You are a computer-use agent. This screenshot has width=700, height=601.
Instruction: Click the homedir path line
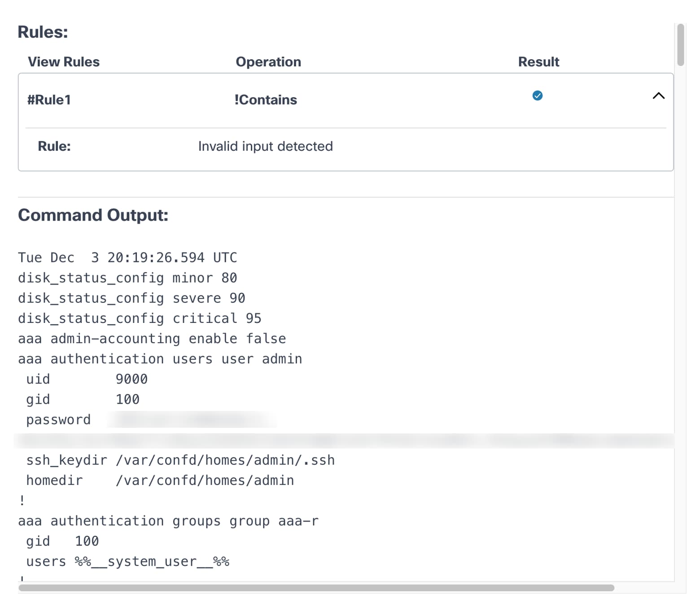pos(160,480)
